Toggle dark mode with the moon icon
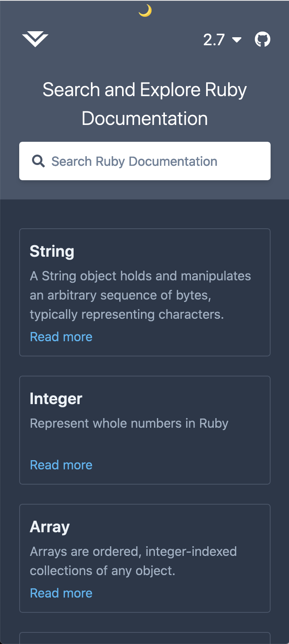The image size is (289, 644). [x=145, y=11]
